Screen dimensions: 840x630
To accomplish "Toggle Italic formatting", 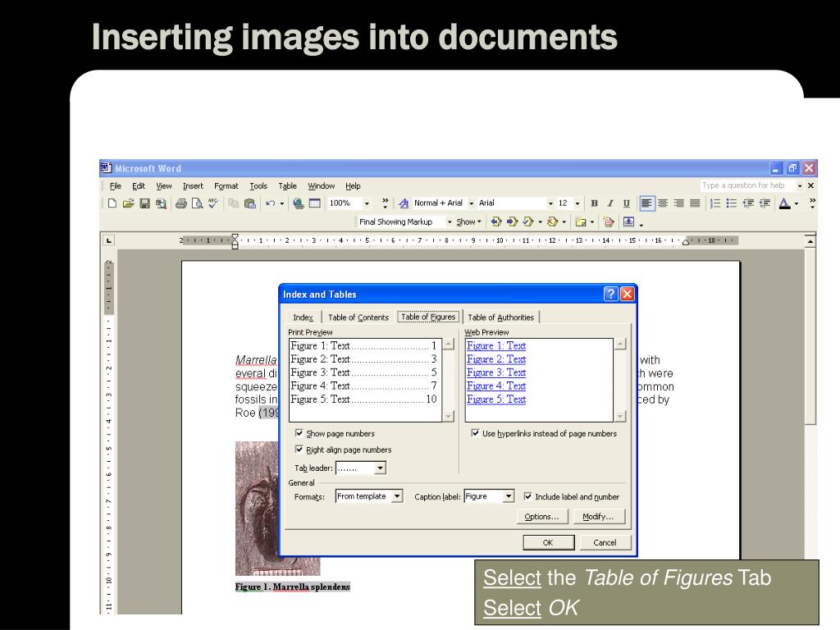I will [610, 203].
